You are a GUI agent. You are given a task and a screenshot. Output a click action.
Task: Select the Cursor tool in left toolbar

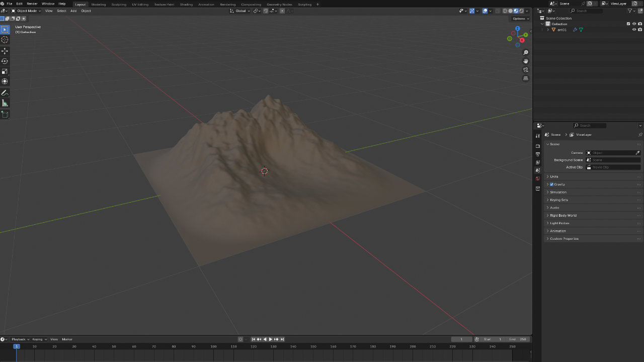point(5,40)
